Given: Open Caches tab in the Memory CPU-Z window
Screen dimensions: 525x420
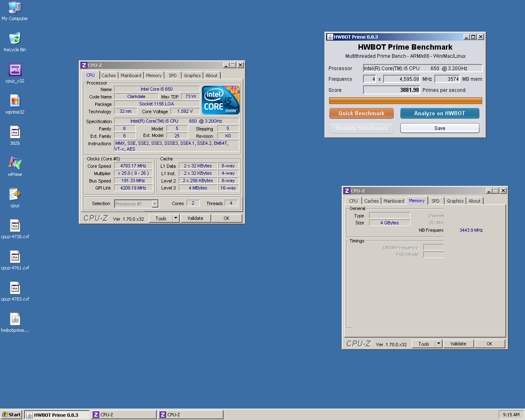Looking at the screenshot, I should point(372,201).
